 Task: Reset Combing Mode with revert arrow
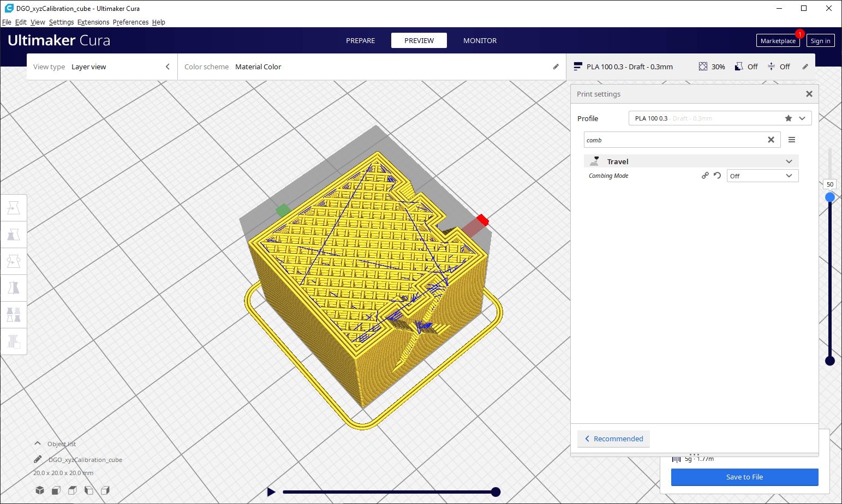[717, 176]
